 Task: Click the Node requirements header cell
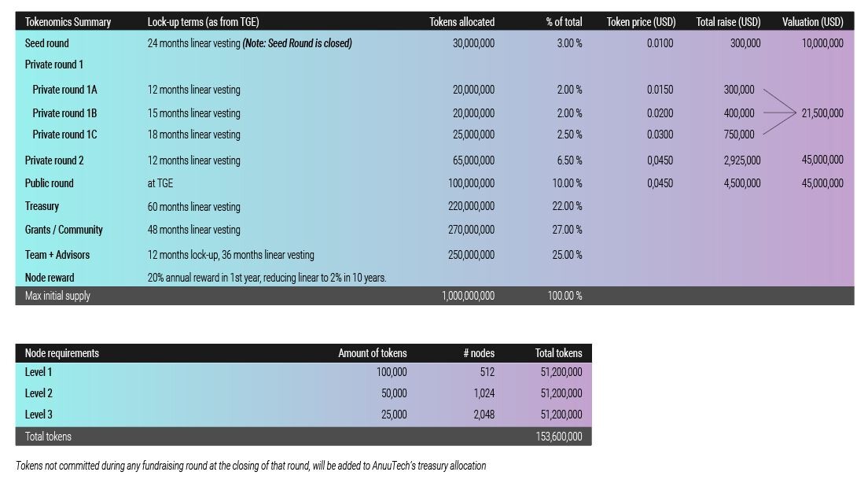pos(61,353)
